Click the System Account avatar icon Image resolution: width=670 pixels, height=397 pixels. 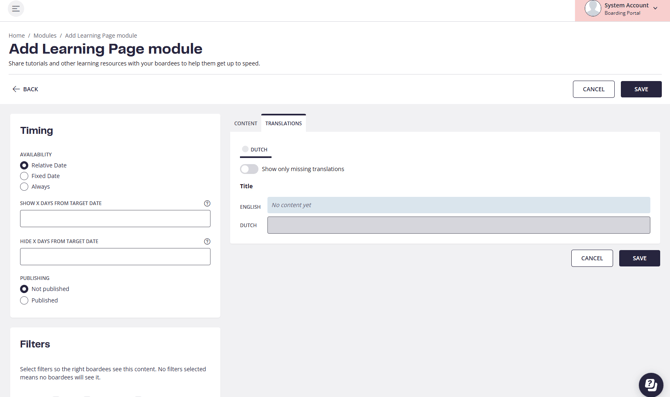(593, 9)
